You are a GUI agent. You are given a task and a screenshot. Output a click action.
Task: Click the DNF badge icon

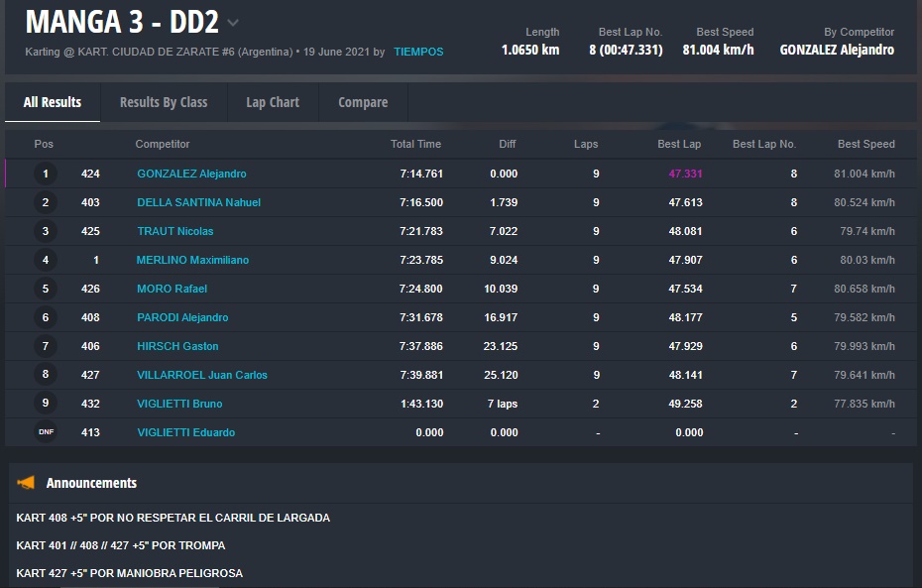click(45, 432)
